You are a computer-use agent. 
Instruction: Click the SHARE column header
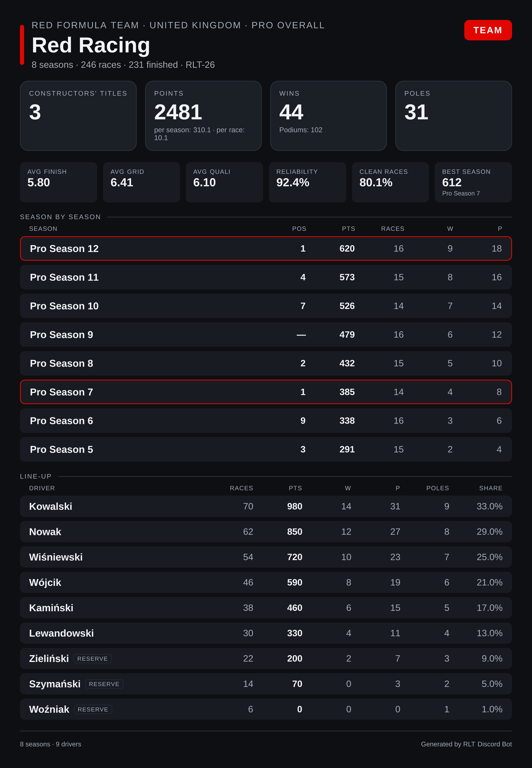(x=491, y=488)
